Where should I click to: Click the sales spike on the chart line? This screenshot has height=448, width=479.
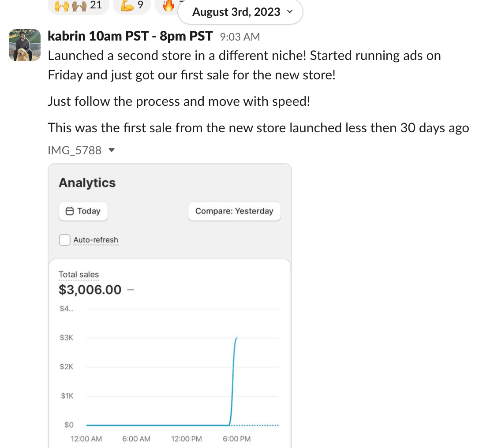point(232,379)
